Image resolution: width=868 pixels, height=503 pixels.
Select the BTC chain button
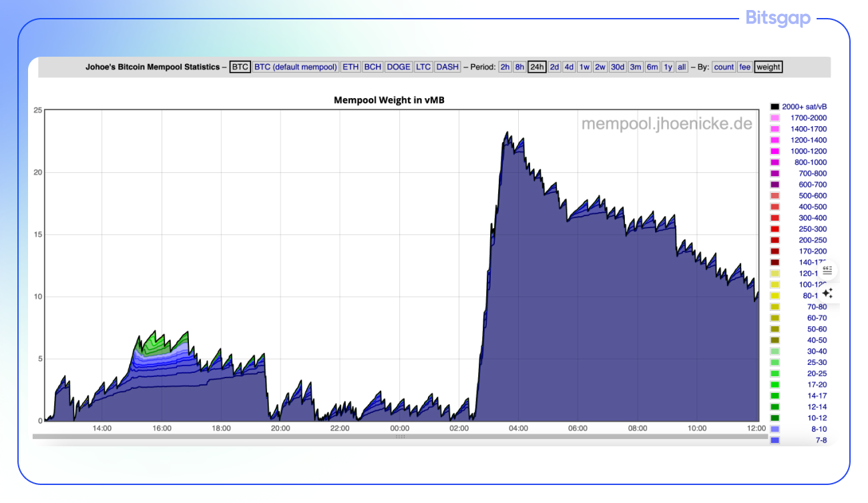[240, 67]
